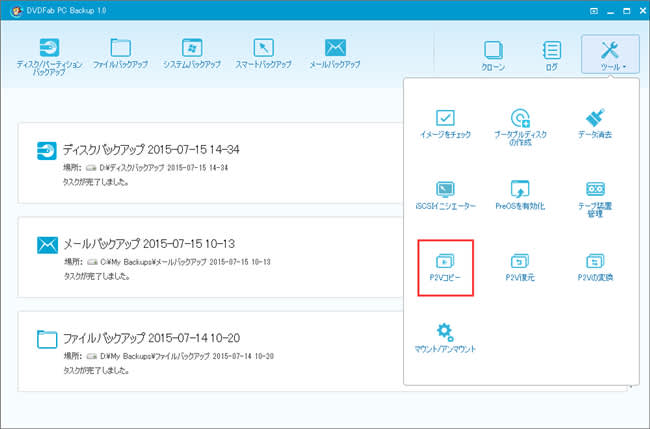The image size is (650, 429).
Task: Select PreOSを有効化 option
Action: point(519,195)
